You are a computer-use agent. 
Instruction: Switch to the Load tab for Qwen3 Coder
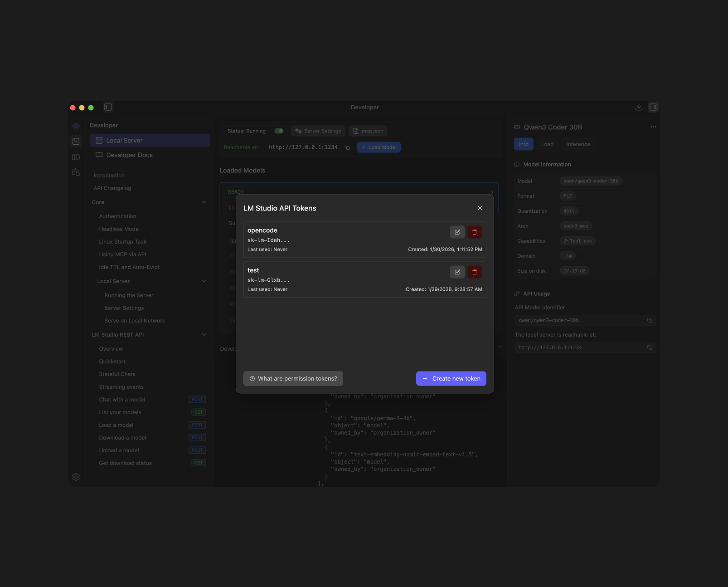(x=548, y=144)
